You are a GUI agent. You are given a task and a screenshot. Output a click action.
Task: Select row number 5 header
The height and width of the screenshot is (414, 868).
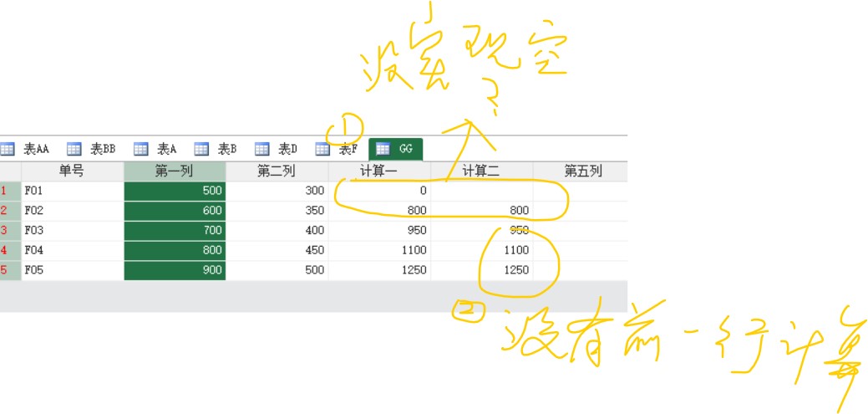[x=11, y=270]
